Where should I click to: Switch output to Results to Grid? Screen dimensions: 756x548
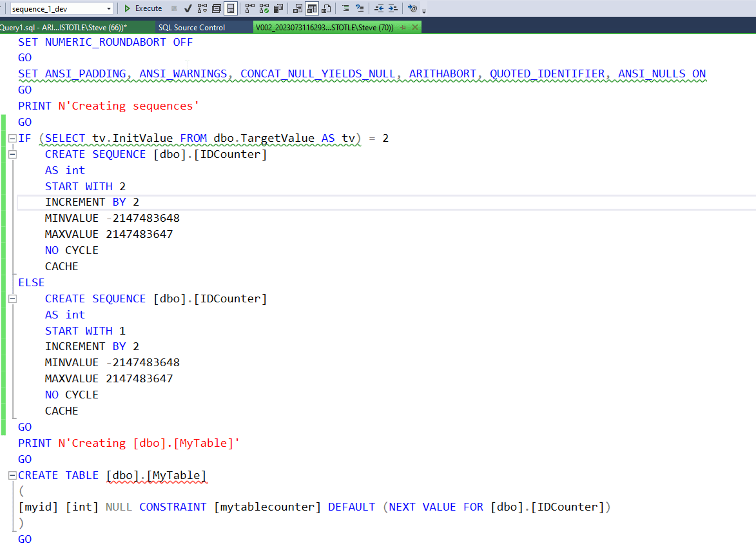point(312,8)
